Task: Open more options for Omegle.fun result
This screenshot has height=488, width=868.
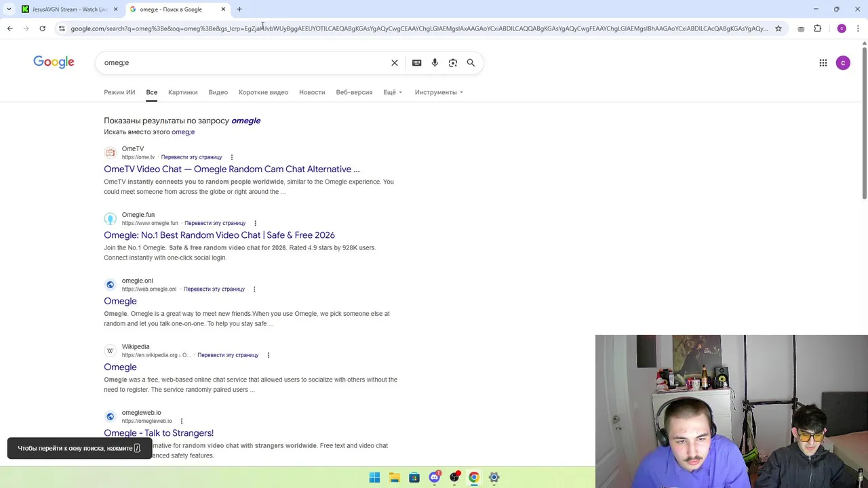Action: tap(255, 223)
